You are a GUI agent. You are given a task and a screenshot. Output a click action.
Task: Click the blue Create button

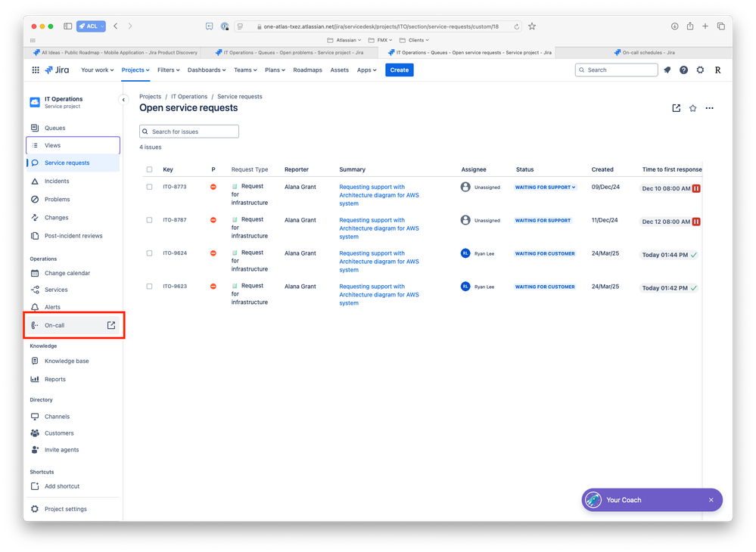click(400, 70)
